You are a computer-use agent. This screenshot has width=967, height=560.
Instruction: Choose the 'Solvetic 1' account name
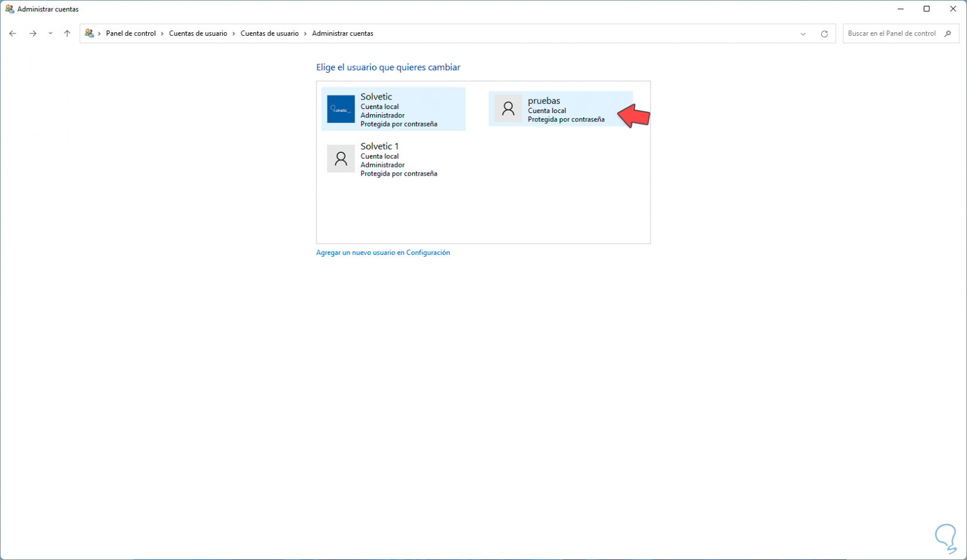380,146
